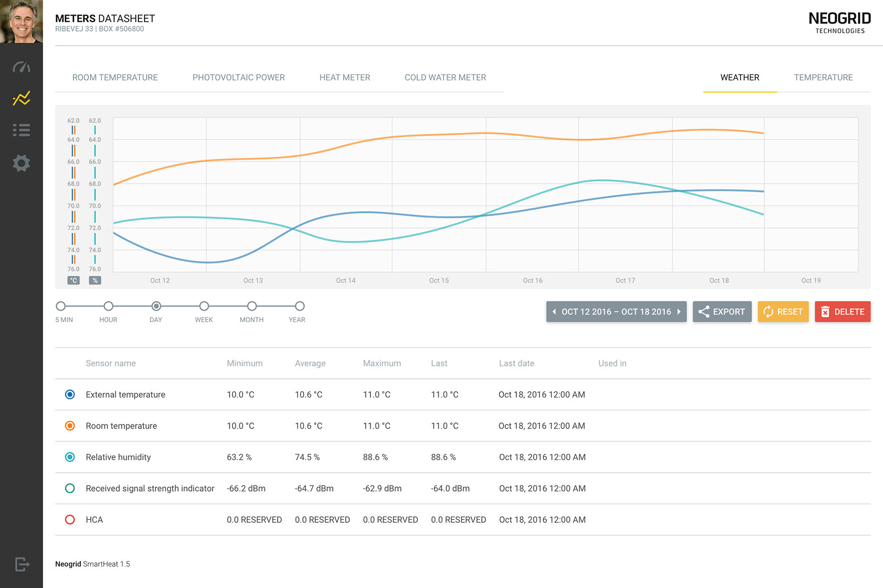Switch to the Heat Meter tab
Screen dimensions: 883x588
click(x=345, y=77)
